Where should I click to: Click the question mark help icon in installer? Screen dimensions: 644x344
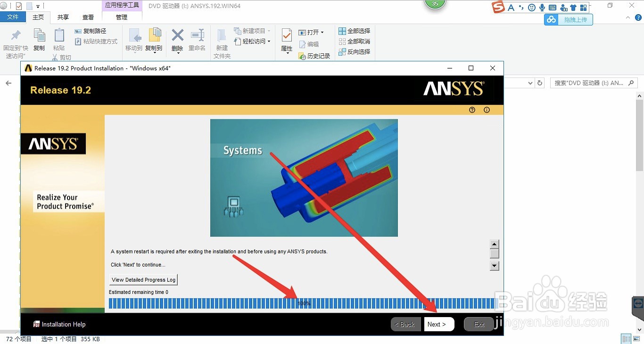point(472,110)
